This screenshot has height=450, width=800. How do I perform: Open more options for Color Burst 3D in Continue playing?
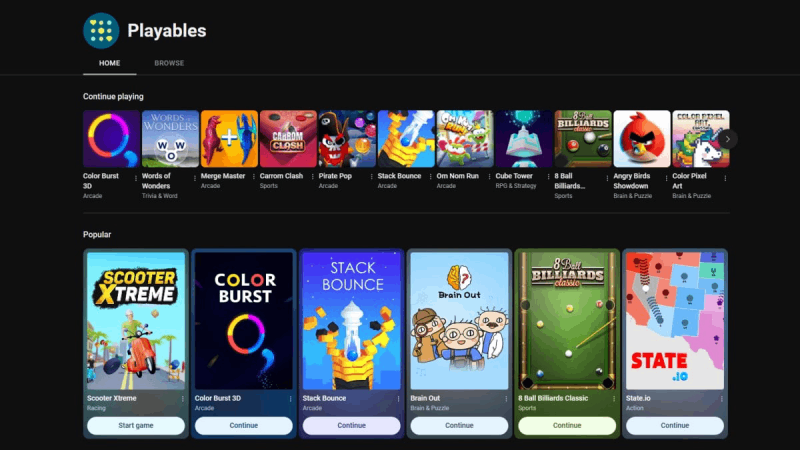[136, 178]
